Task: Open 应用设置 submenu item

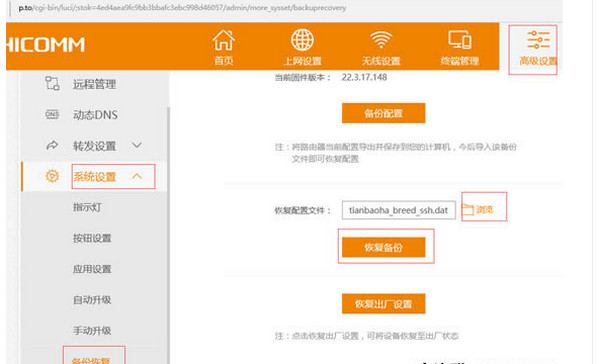Action: 92,269
